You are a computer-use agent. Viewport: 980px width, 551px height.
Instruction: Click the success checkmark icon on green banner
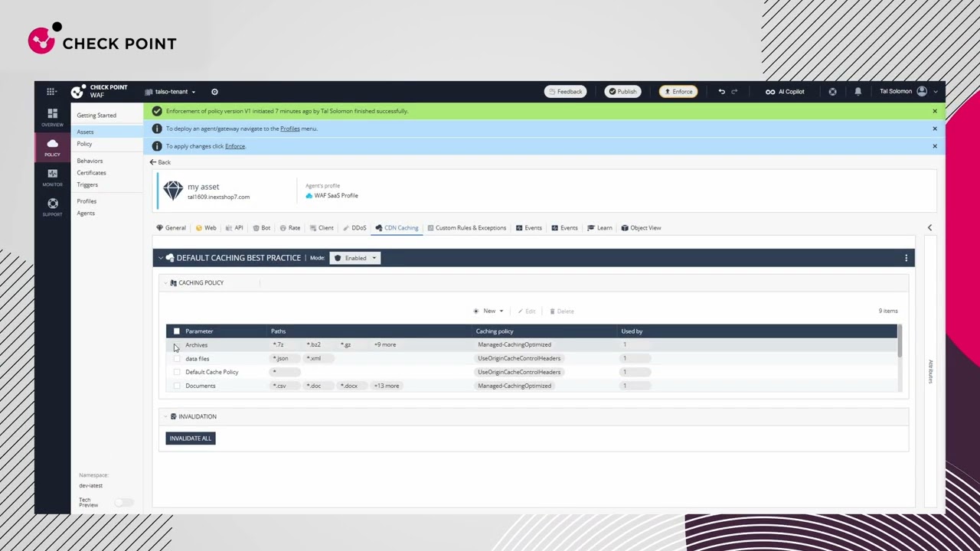coord(157,111)
